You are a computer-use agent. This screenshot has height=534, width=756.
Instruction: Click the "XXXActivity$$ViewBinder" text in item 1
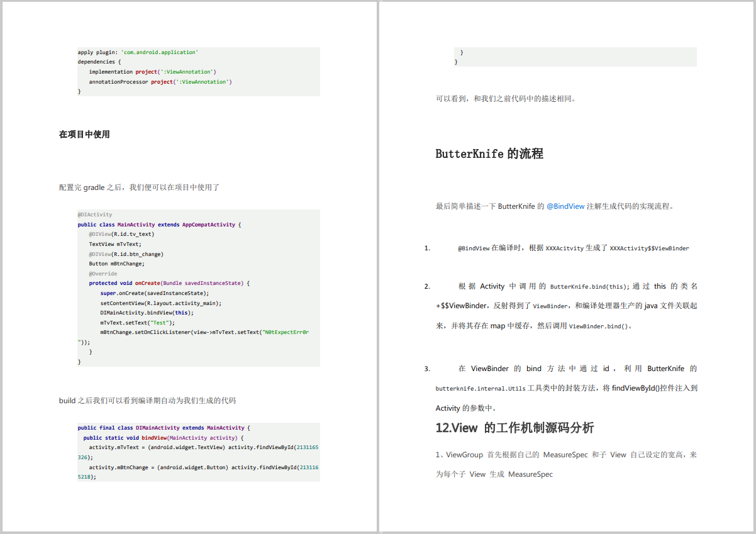click(650, 248)
